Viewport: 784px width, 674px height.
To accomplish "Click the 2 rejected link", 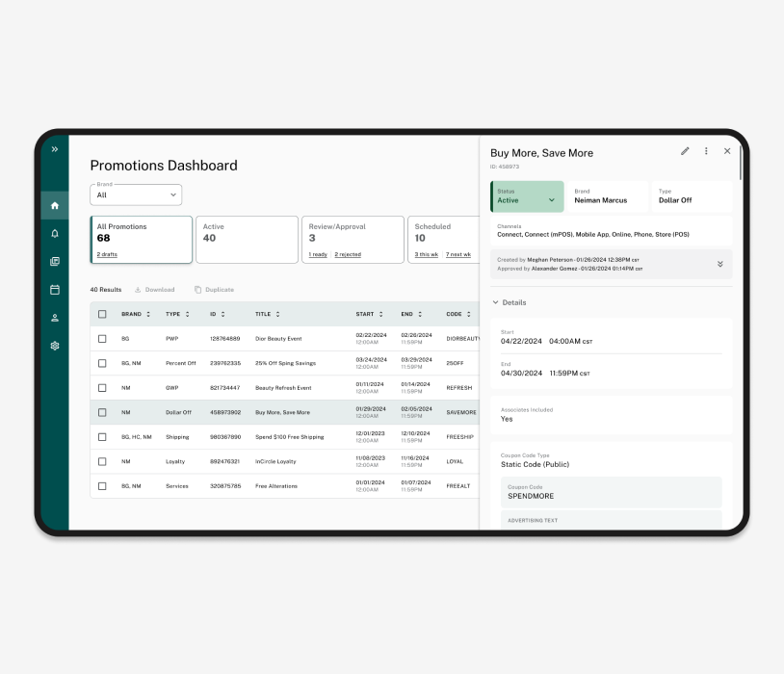I will click(348, 254).
